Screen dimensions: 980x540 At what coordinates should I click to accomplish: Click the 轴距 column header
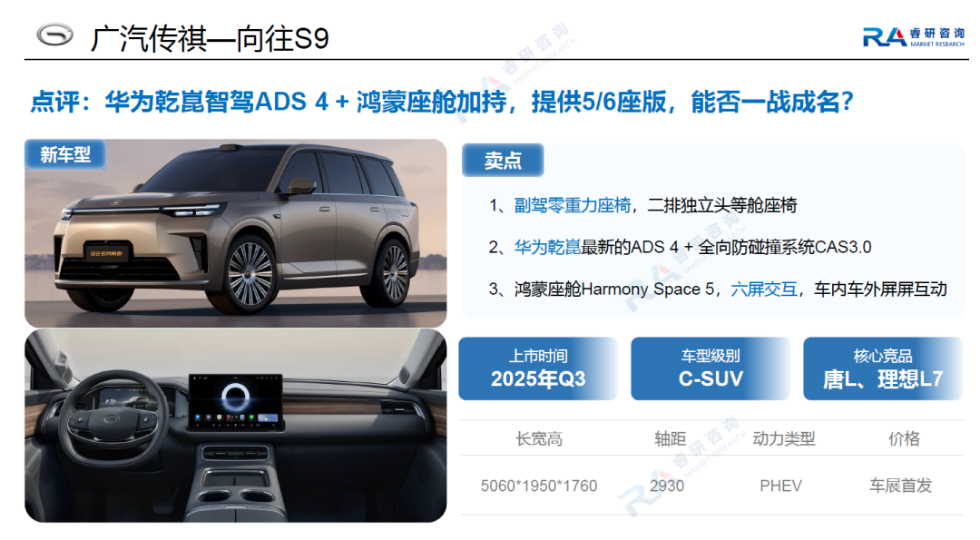670,438
